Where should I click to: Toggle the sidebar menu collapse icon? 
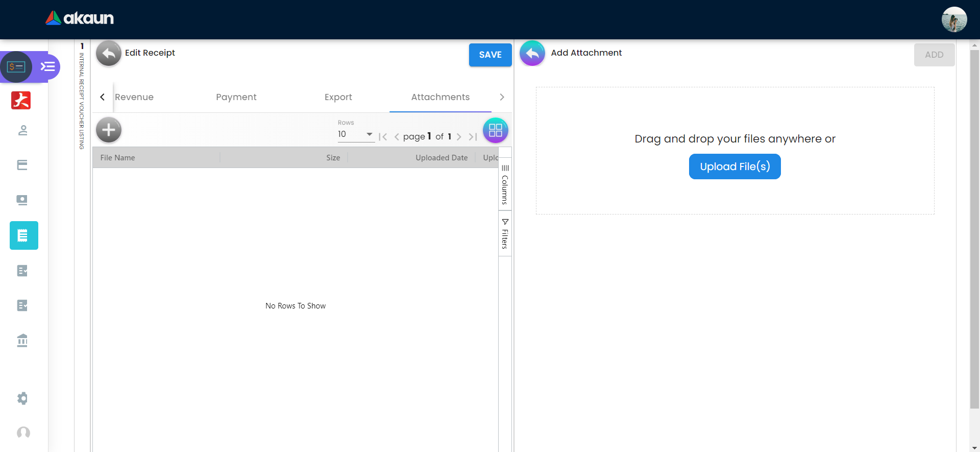point(48,67)
